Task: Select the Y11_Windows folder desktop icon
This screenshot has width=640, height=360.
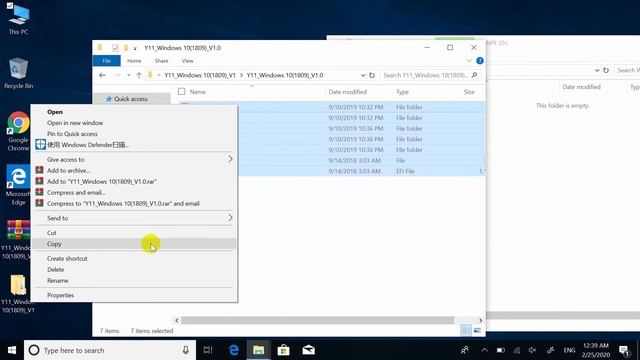Action: coord(18,293)
